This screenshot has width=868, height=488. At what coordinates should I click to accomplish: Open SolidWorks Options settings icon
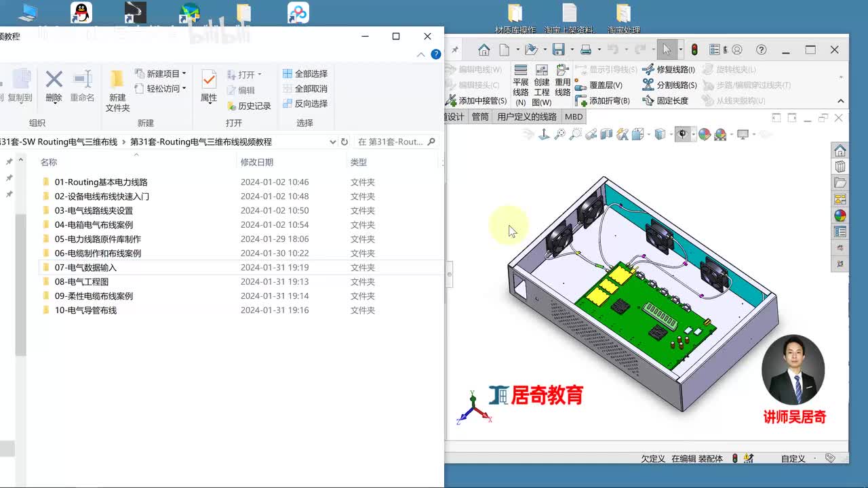pyautogui.click(x=715, y=49)
